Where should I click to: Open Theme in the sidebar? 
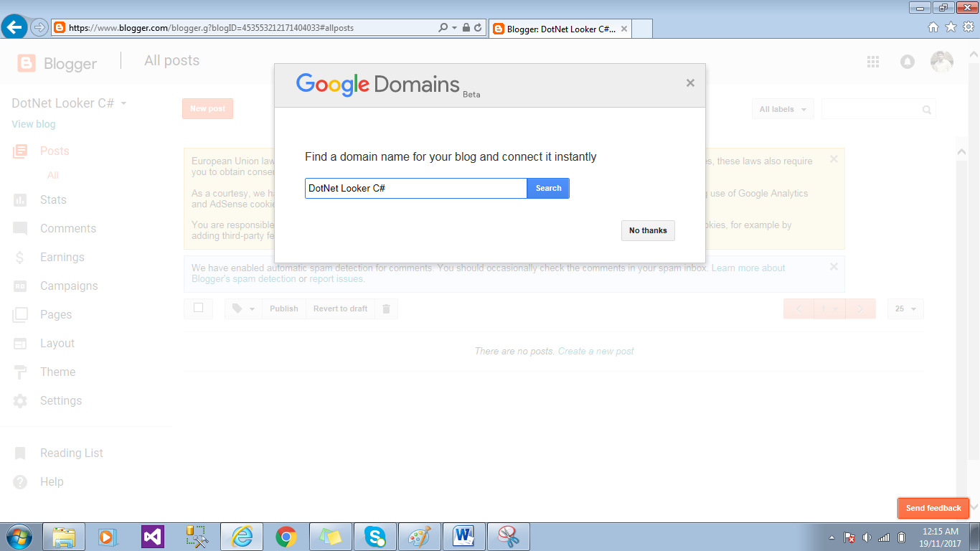coord(57,372)
